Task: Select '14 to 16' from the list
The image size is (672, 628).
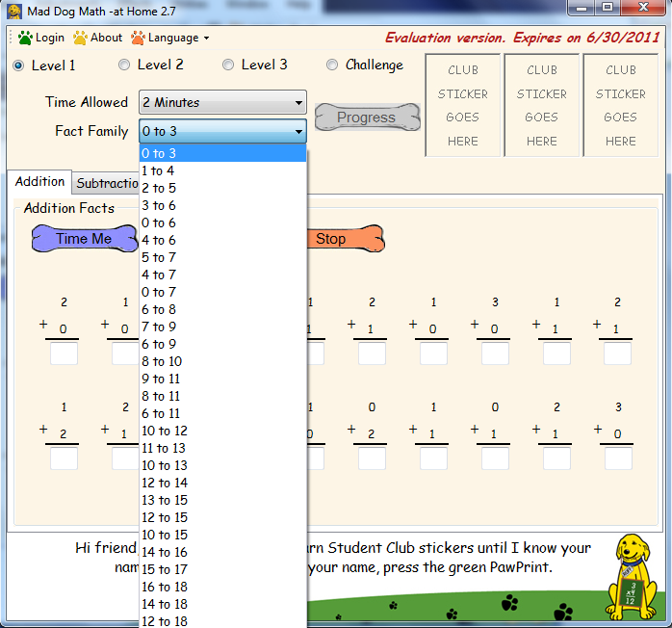Action: tap(222, 552)
